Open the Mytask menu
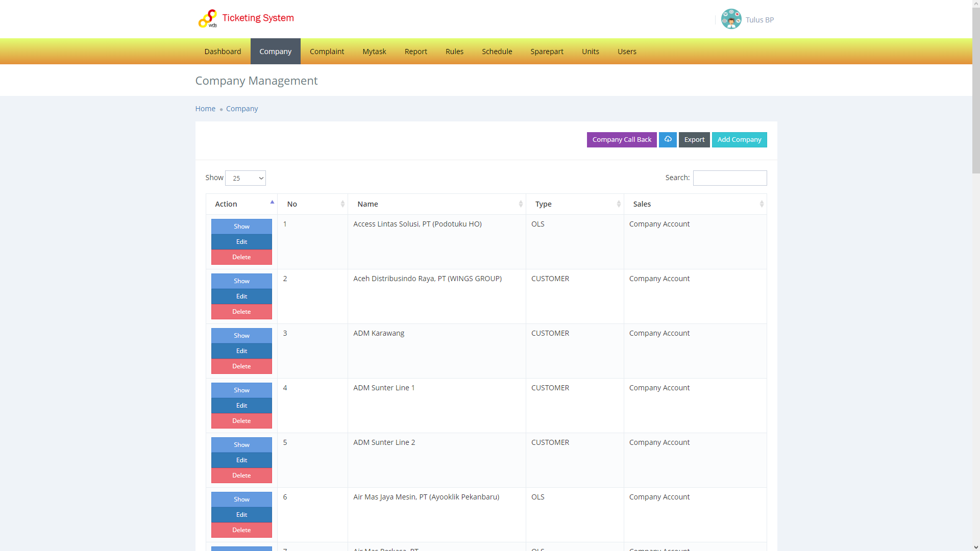 (x=374, y=52)
